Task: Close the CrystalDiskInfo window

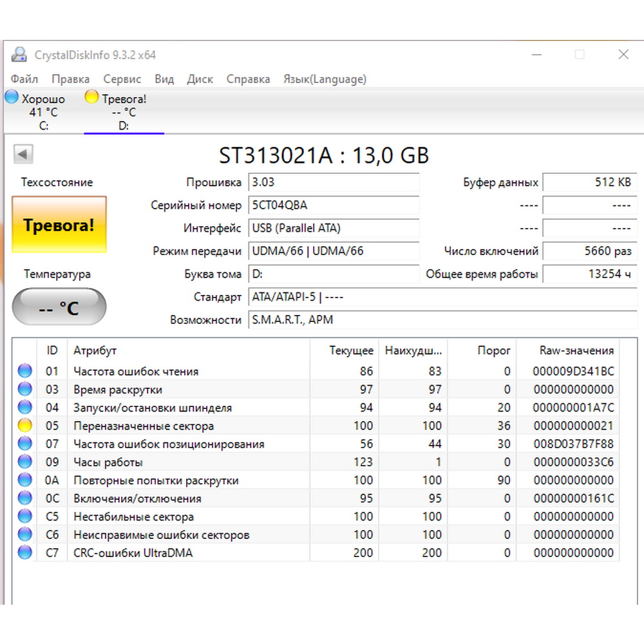Action: coord(623,55)
